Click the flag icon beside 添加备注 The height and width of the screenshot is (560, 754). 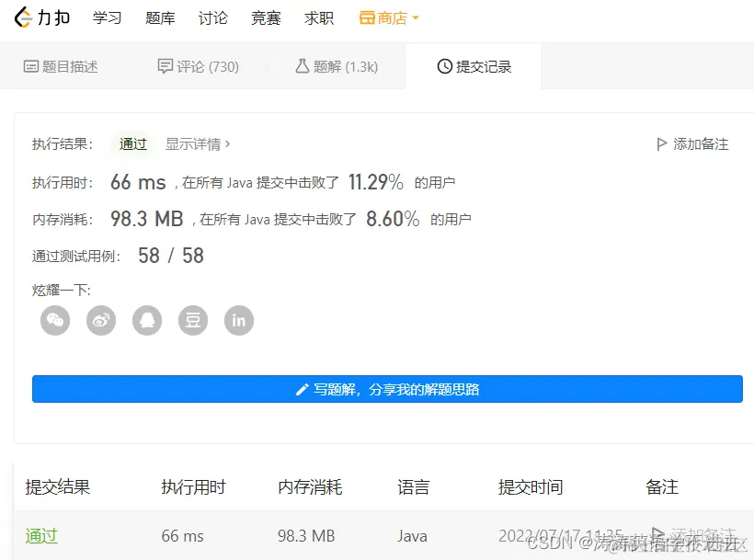(661, 143)
